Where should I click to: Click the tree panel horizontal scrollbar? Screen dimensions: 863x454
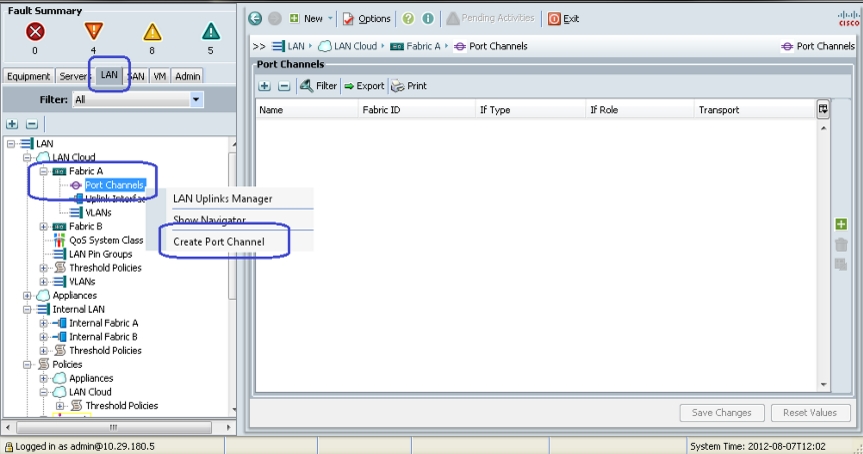(114, 427)
